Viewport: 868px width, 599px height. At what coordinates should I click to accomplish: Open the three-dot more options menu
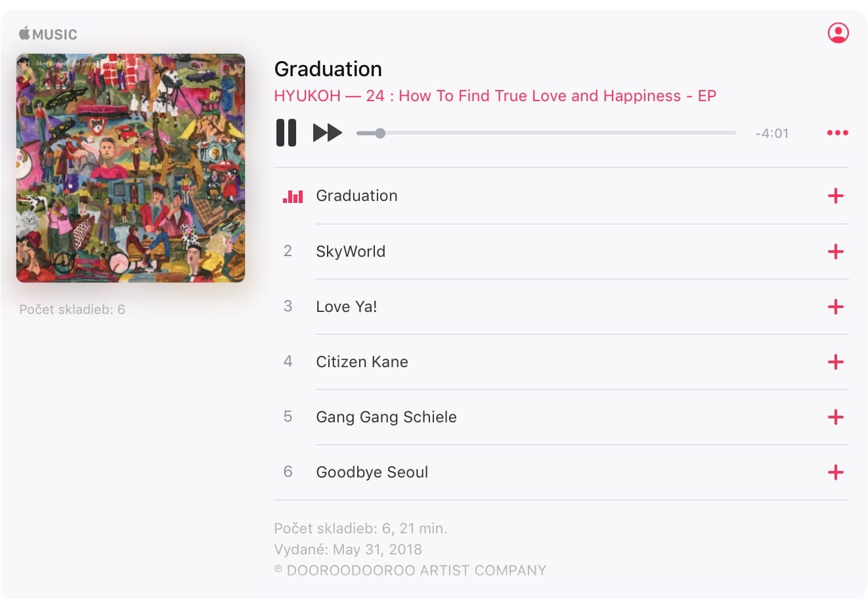837,133
